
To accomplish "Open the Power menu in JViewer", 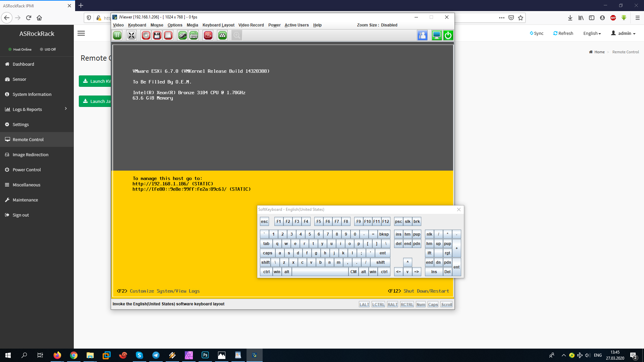I will coord(274,25).
